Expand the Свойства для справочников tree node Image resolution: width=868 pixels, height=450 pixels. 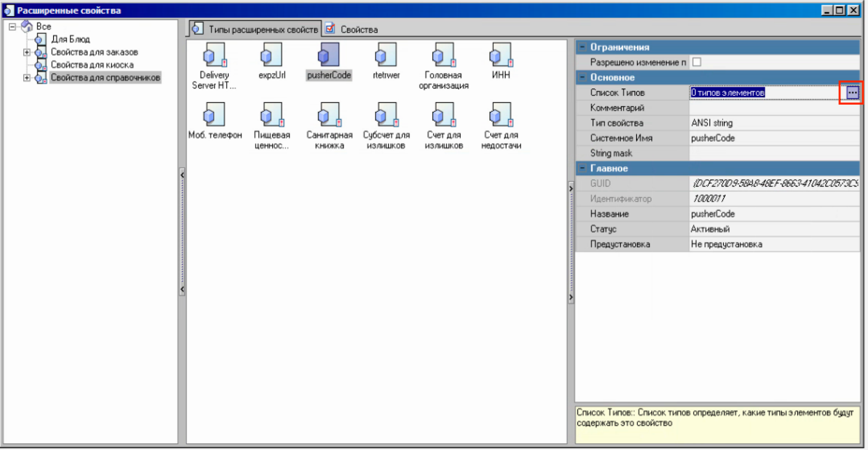(x=27, y=78)
